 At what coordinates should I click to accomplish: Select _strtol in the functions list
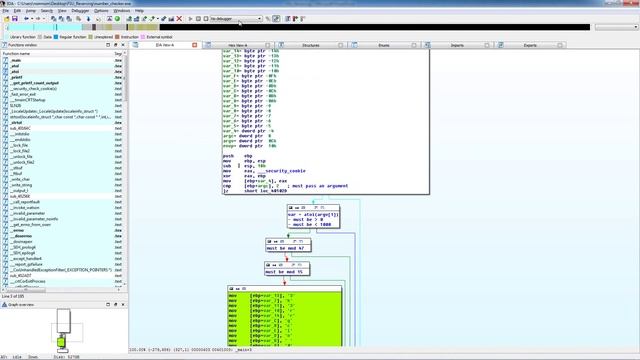[x=62, y=122]
